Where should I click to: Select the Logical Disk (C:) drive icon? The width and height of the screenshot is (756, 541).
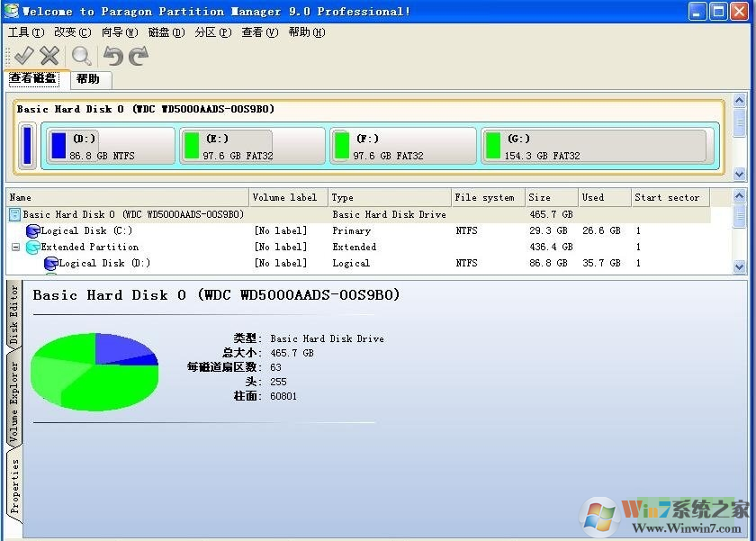[33, 230]
